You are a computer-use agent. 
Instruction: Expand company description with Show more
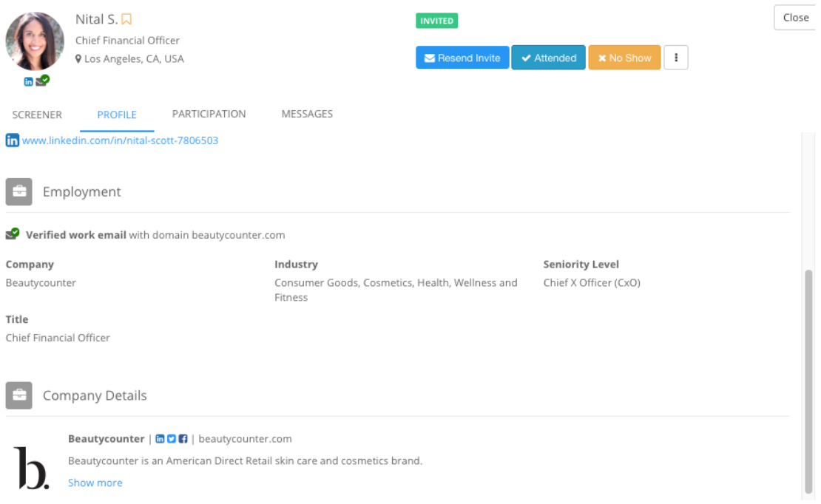pyautogui.click(x=95, y=483)
